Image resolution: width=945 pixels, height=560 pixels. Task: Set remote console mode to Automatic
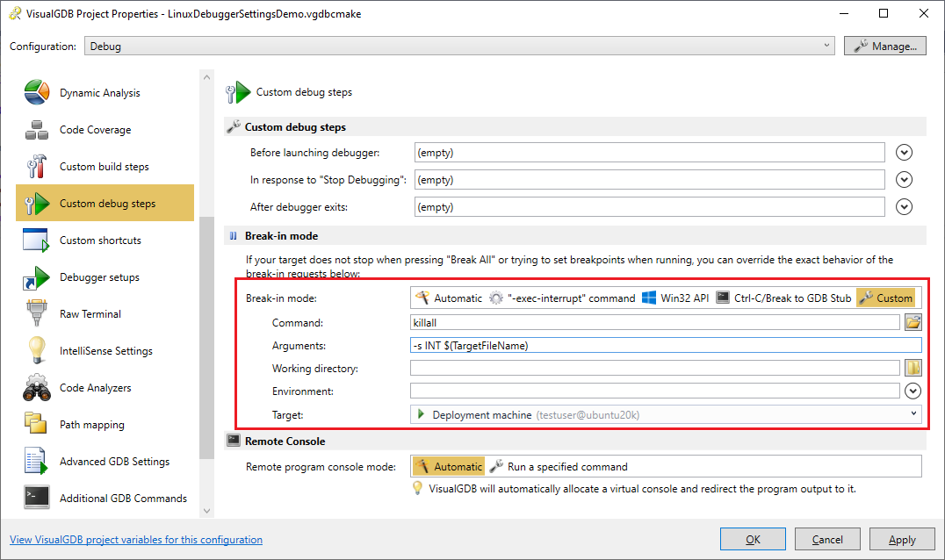[450, 467]
